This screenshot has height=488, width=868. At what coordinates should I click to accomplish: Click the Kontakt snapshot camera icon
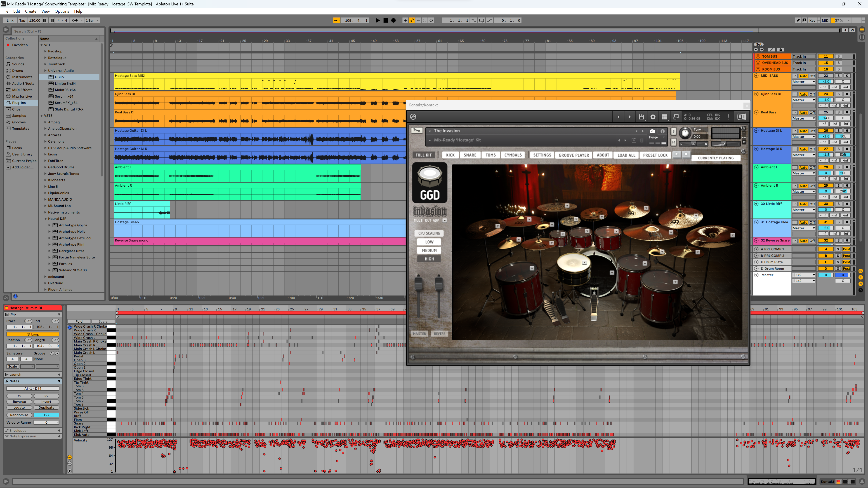652,131
